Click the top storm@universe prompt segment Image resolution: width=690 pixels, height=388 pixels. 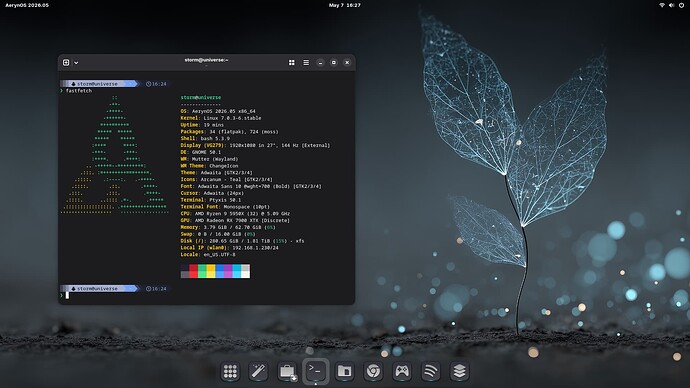[x=99, y=84]
